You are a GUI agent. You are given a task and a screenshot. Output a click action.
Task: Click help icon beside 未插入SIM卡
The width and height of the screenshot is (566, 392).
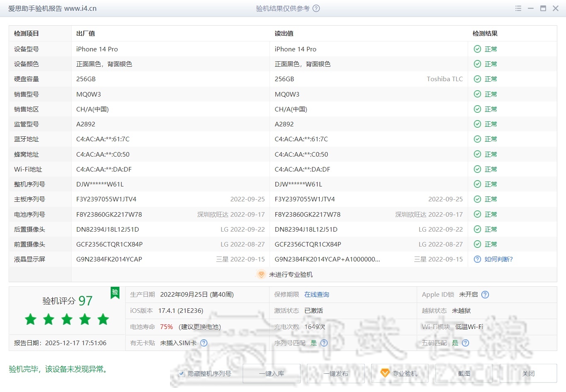(x=204, y=343)
